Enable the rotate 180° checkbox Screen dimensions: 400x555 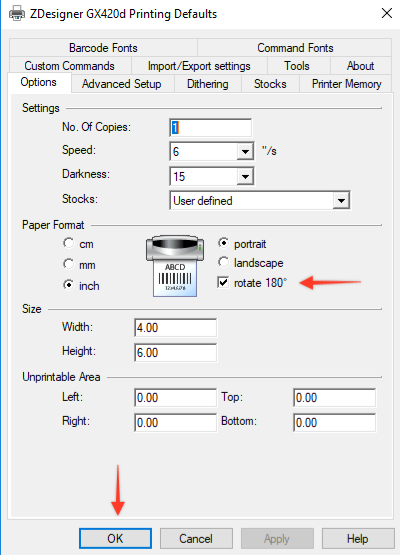pyautogui.click(x=223, y=282)
